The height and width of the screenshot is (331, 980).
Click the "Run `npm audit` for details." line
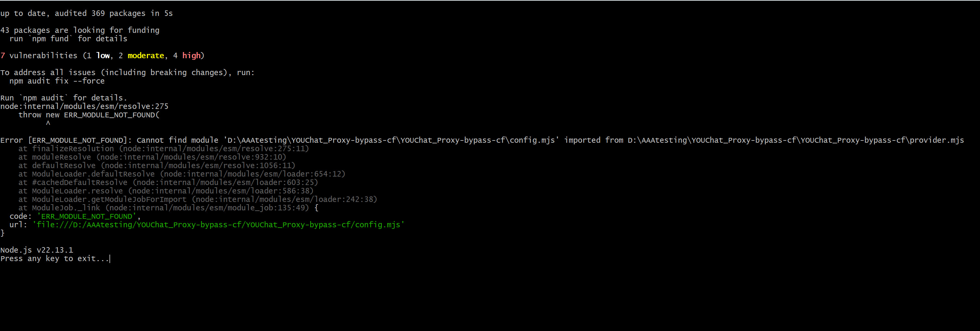(64, 98)
